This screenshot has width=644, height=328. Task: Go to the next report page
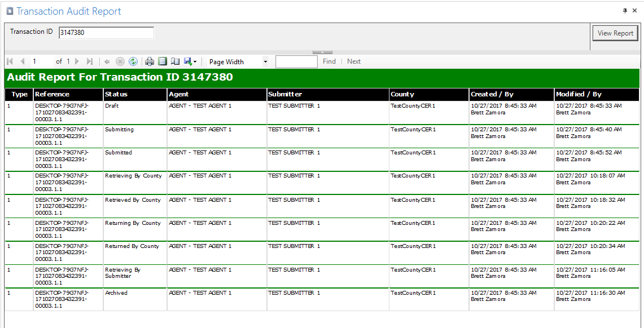pyautogui.click(x=77, y=61)
